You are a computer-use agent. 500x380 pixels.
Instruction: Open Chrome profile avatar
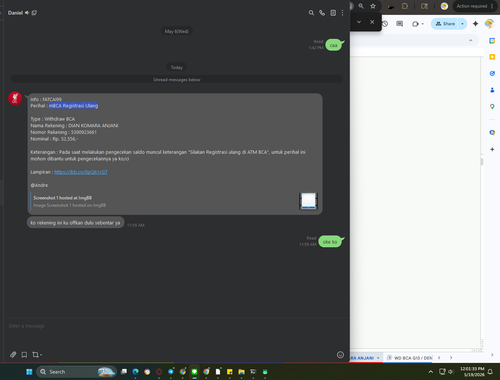[444, 6]
